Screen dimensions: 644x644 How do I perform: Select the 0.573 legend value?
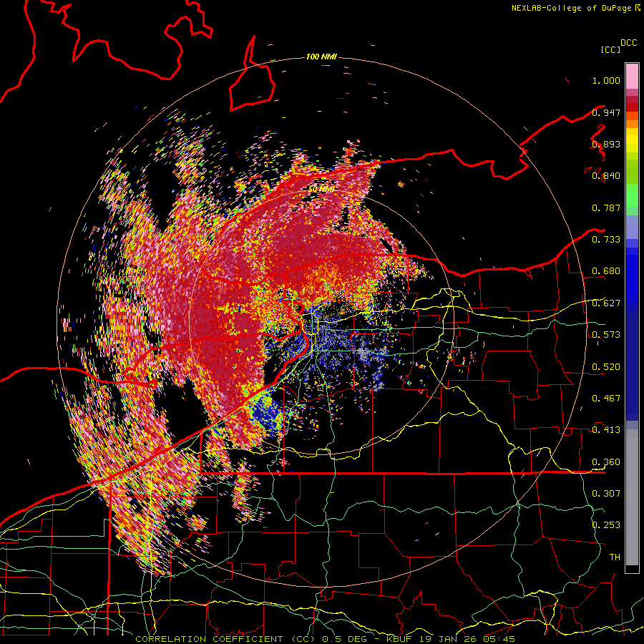pos(606,335)
